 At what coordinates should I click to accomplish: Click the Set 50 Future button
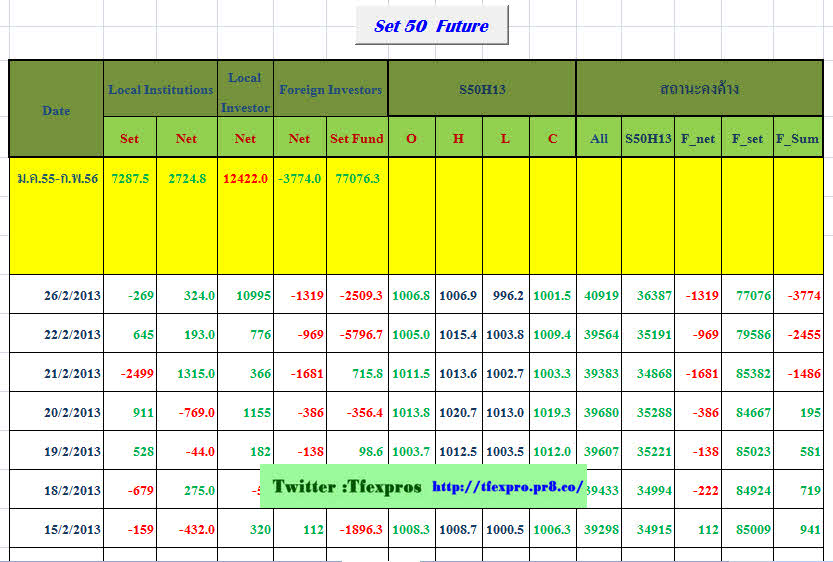tap(431, 26)
